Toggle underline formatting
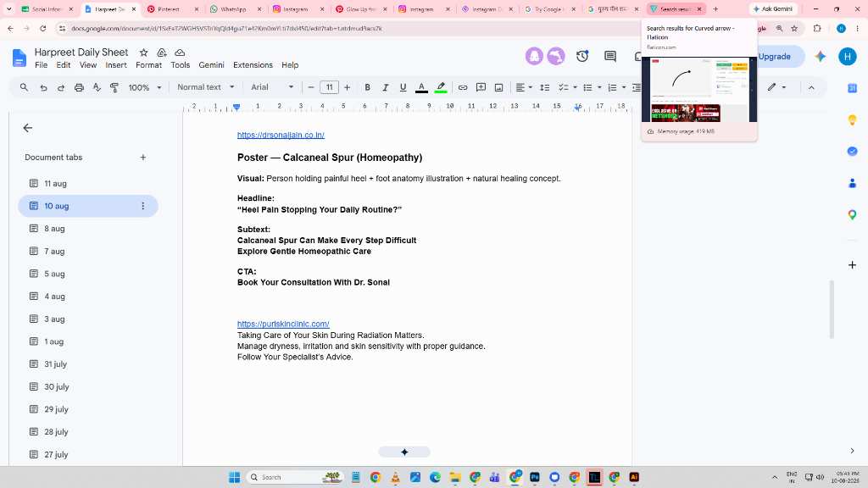Screen dimensions: 868x488 (x=403, y=87)
